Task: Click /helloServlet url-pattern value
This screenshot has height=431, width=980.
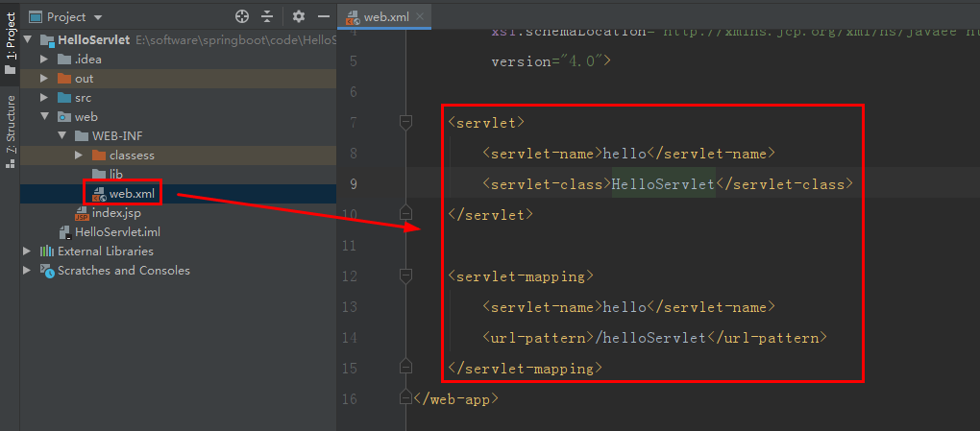Action: click(651, 338)
